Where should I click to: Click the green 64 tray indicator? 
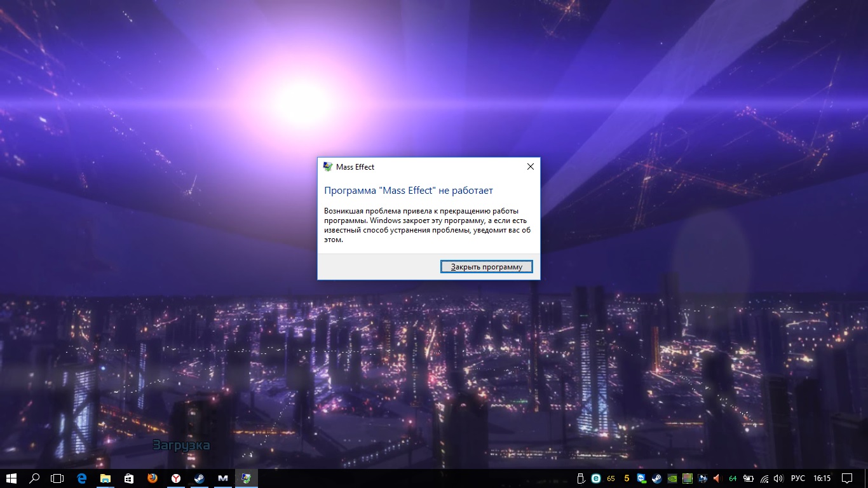pos(733,478)
